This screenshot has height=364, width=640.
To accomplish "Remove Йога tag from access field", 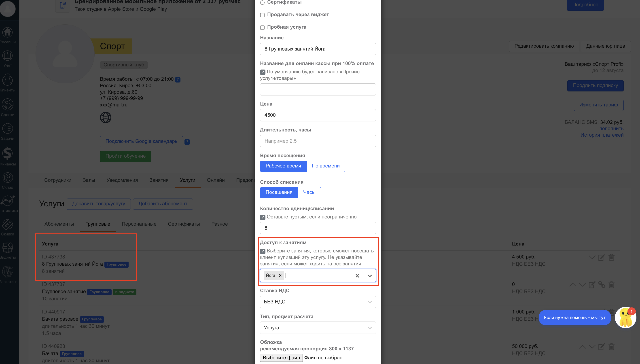I will tap(280, 275).
